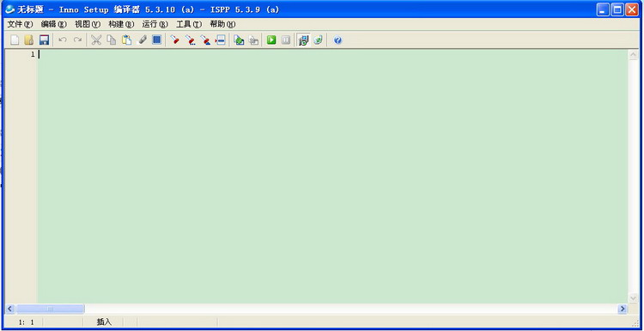644x331 pixels.
Task: Open an existing script file
Action: click(x=28, y=40)
